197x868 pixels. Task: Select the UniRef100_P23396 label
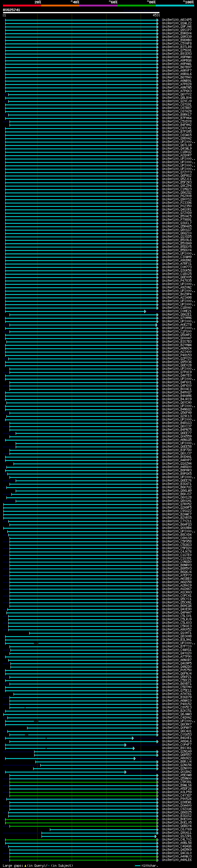tap(177, 203)
